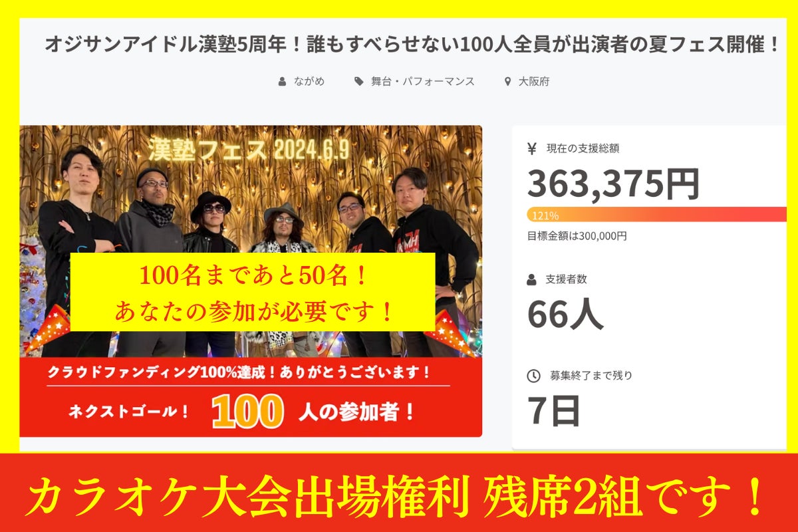Click the 363,375円 total support amount
The image size is (798, 532).
point(613,184)
